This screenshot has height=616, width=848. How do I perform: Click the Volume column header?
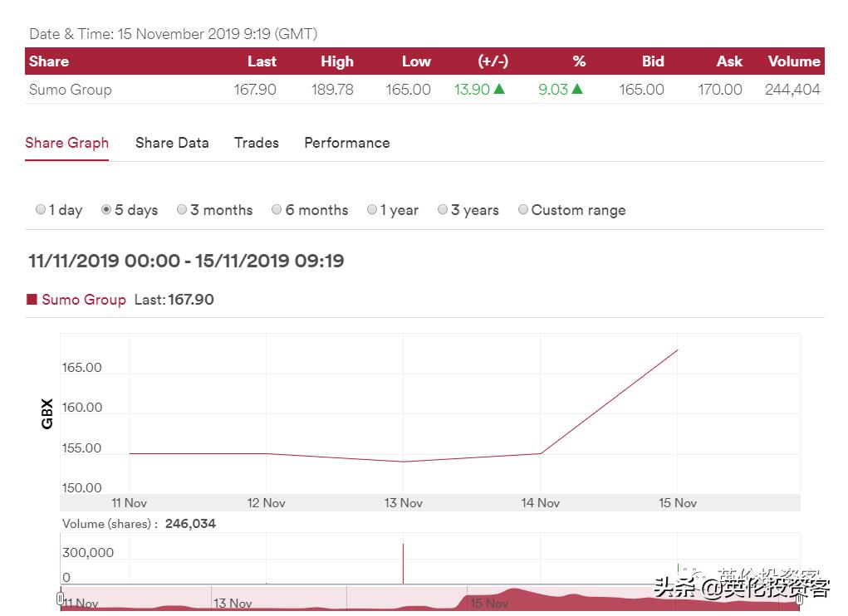click(x=794, y=61)
